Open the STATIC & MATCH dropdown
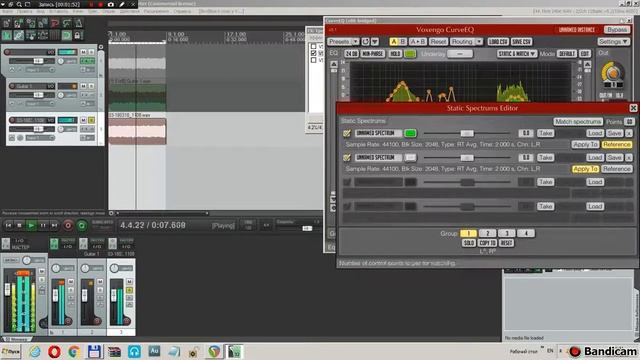 click(x=516, y=54)
